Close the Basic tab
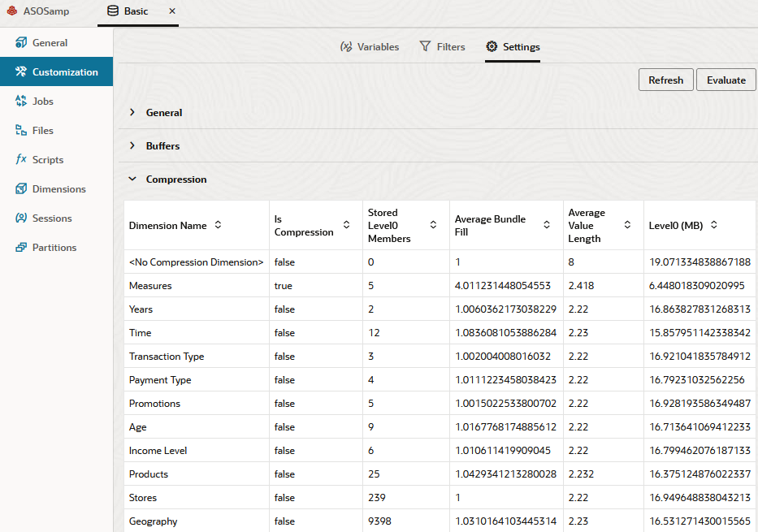The image size is (758, 532). pyautogui.click(x=172, y=11)
